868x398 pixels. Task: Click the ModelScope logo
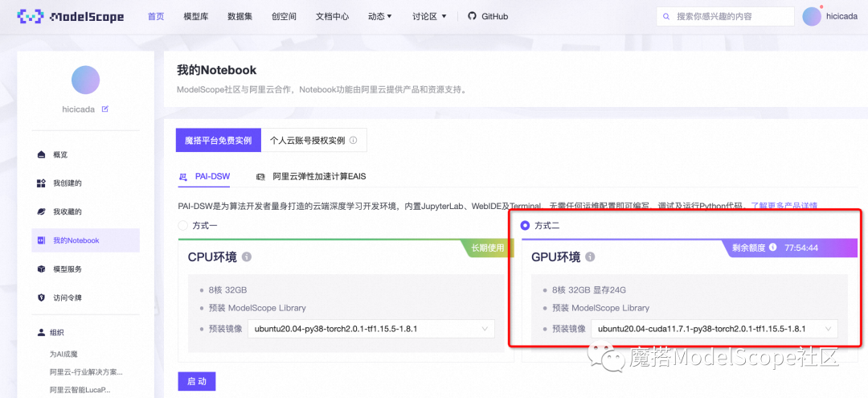70,17
